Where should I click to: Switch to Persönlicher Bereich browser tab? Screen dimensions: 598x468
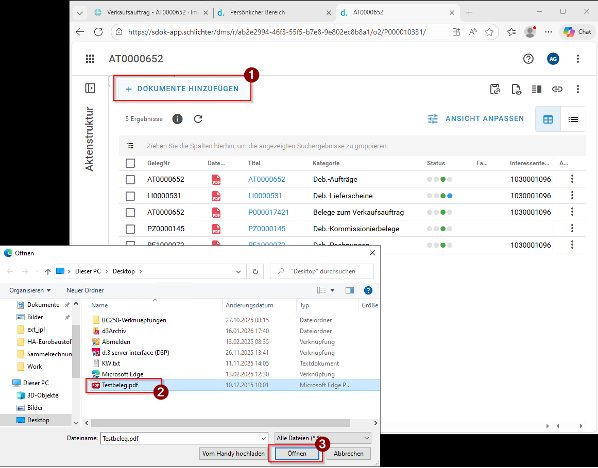[275, 12]
